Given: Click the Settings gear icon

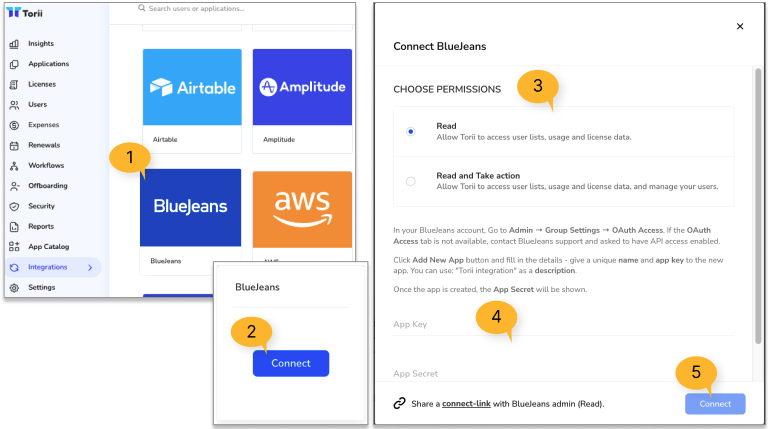Looking at the screenshot, I should coord(14,288).
